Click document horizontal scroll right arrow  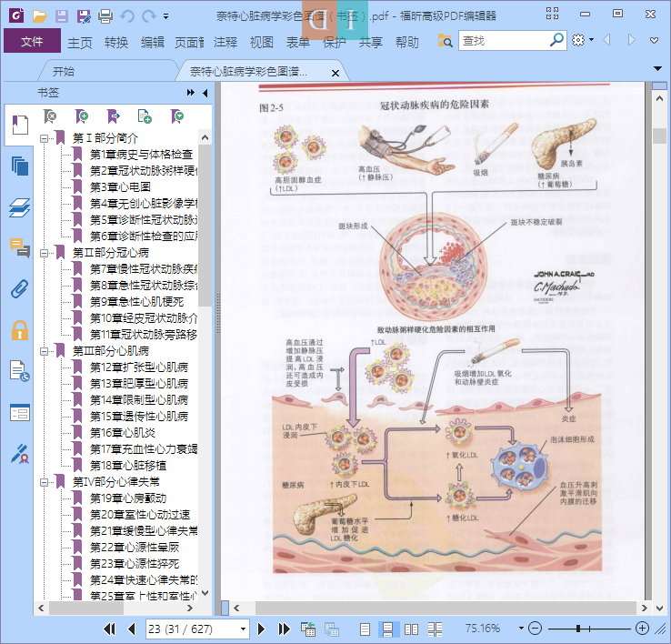coord(645,608)
